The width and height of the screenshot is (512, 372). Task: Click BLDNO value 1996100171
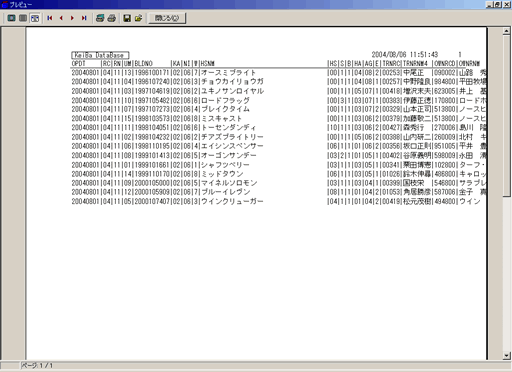tap(152, 73)
